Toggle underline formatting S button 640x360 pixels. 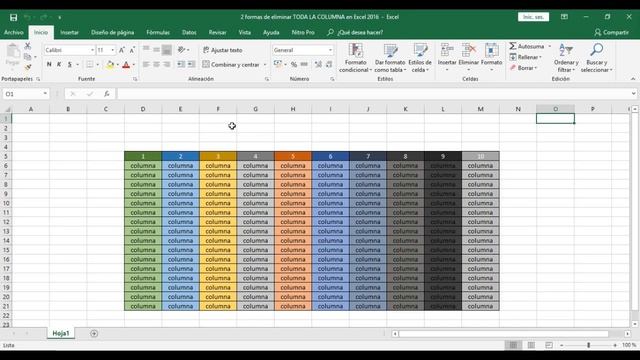(x=70, y=64)
